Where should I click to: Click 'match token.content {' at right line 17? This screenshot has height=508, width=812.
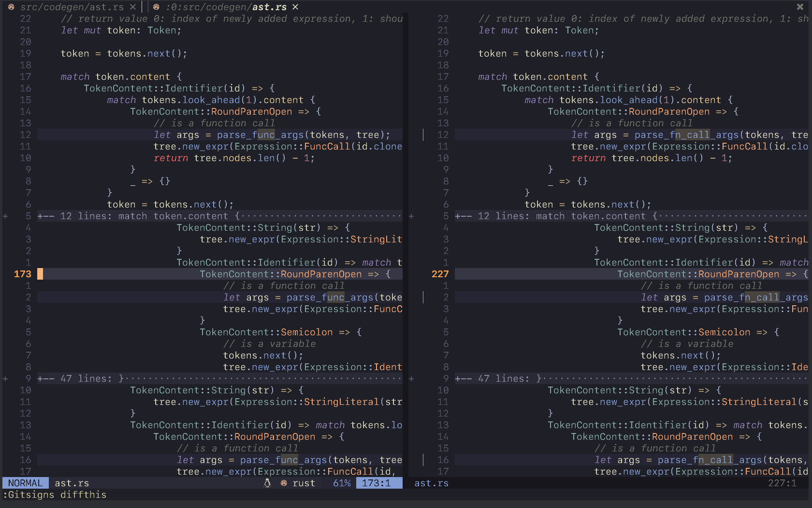click(539, 76)
